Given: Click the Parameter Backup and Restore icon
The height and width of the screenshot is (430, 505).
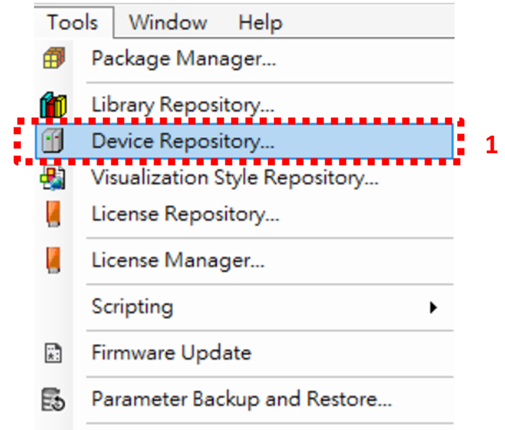Looking at the screenshot, I should (53, 399).
